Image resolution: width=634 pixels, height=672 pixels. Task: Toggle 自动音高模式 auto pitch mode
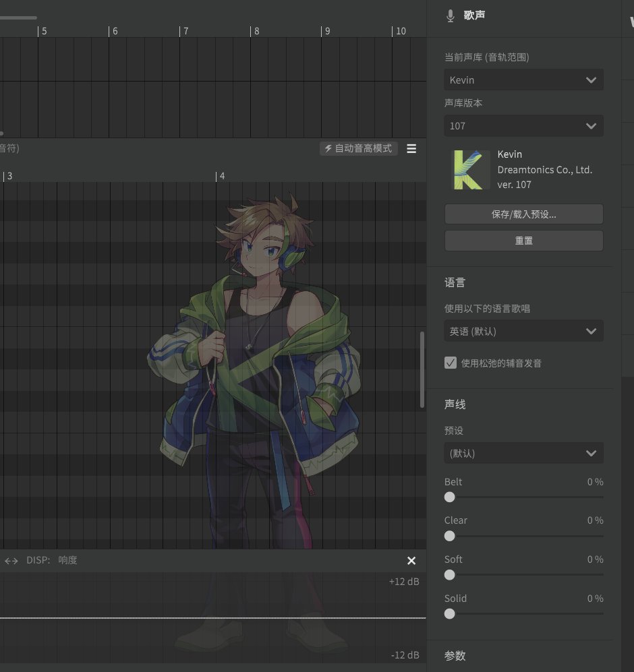tap(359, 148)
